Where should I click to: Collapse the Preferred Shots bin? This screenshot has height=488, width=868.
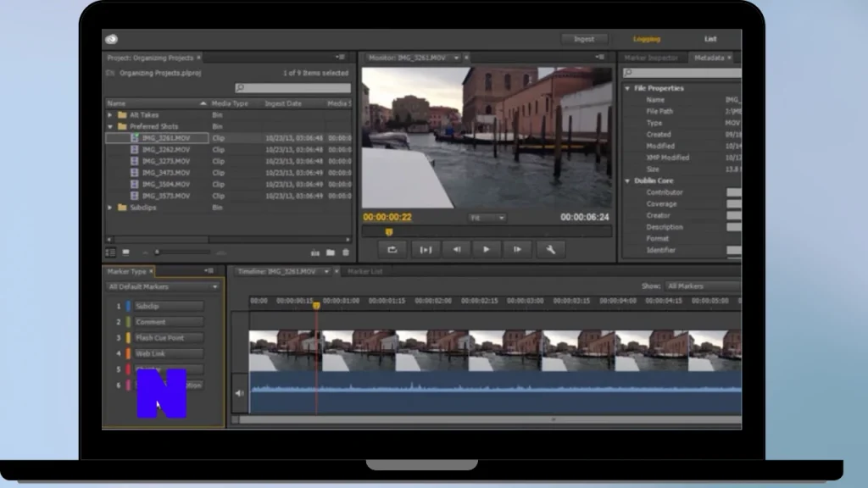click(110, 127)
